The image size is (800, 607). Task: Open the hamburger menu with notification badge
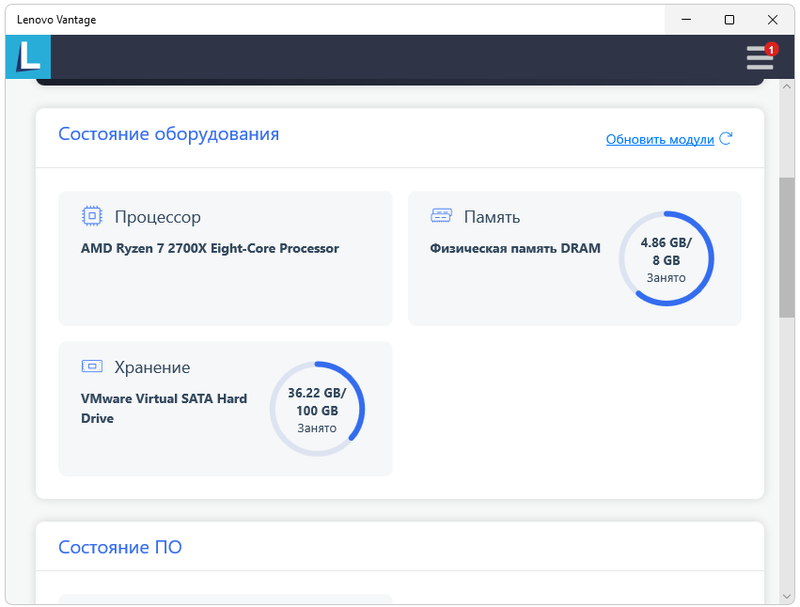click(759, 58)
